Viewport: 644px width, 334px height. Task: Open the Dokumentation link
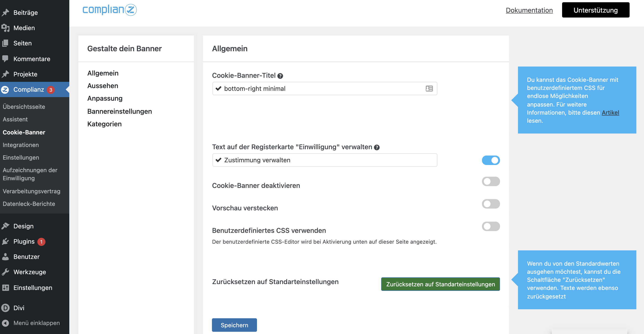(529, 10)
